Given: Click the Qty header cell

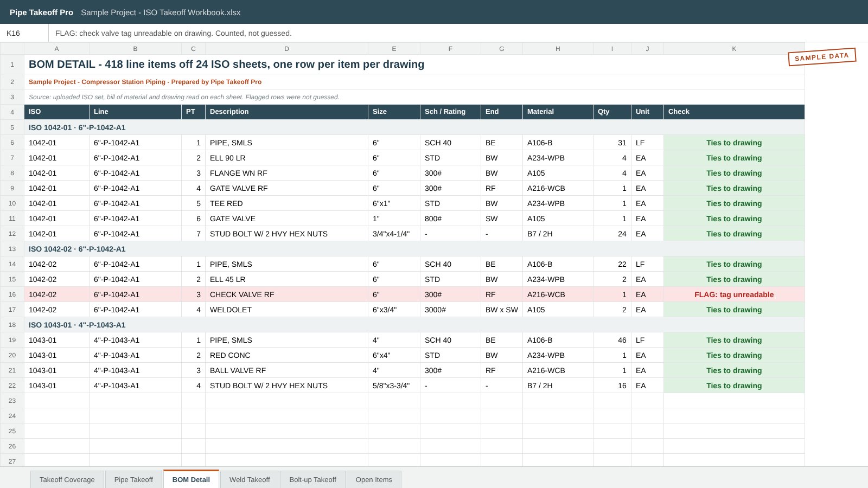Looking at the screenshot, I should [x=612, y=112].
